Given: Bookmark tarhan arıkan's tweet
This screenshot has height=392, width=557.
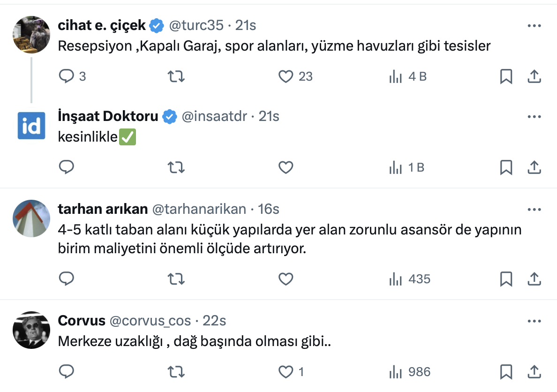Looking at the screenshot, I should (x=506, y=279).
